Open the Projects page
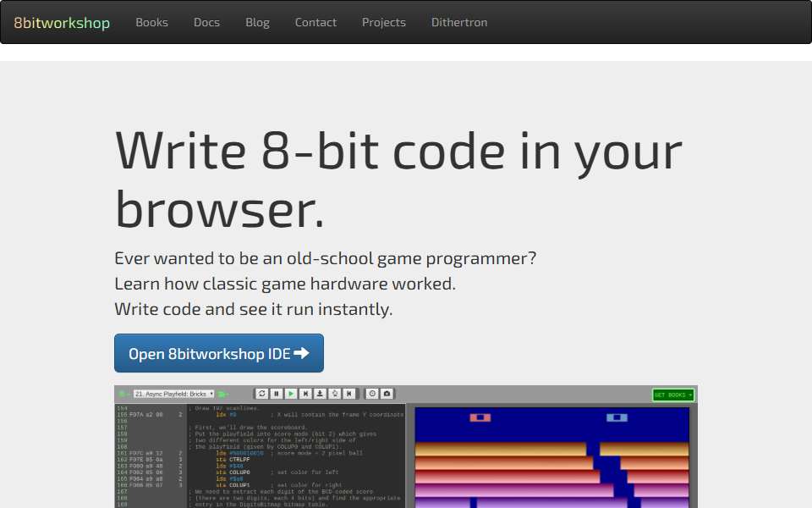The width and height of the screenshot is (812, 508). point(384,22)
